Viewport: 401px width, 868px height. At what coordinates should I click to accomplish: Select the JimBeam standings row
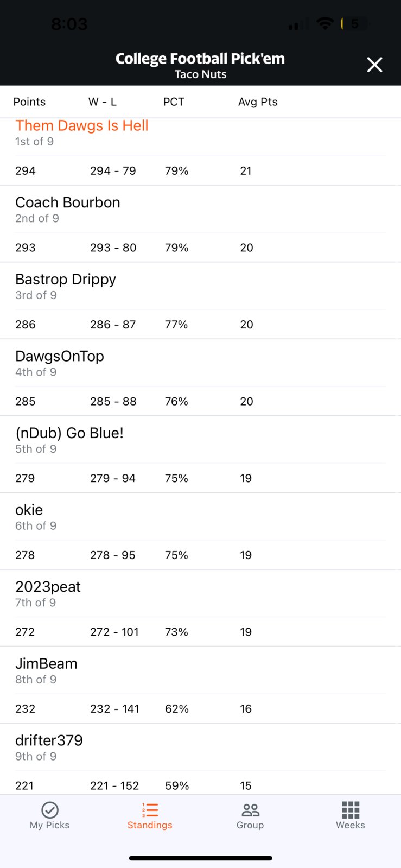[x=200, y=685]
